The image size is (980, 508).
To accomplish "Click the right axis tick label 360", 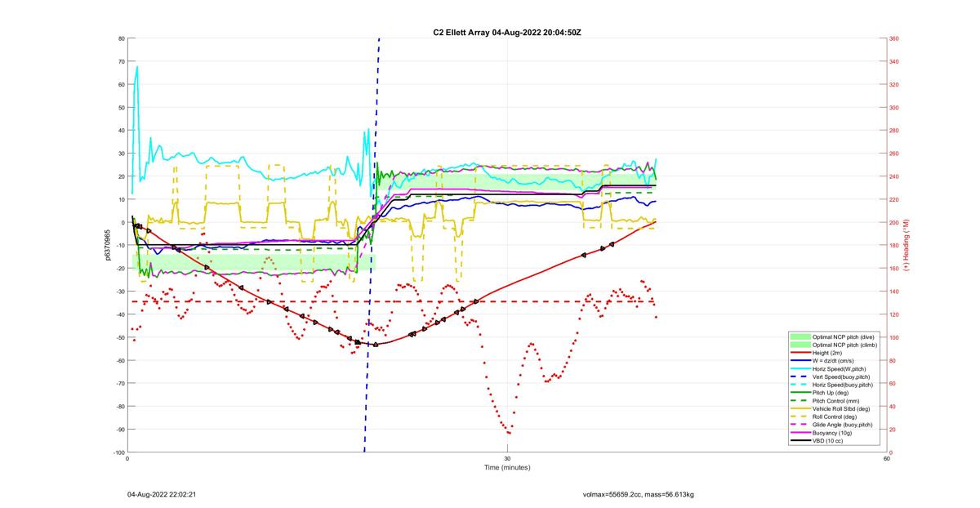I will [x=894, y=38].
